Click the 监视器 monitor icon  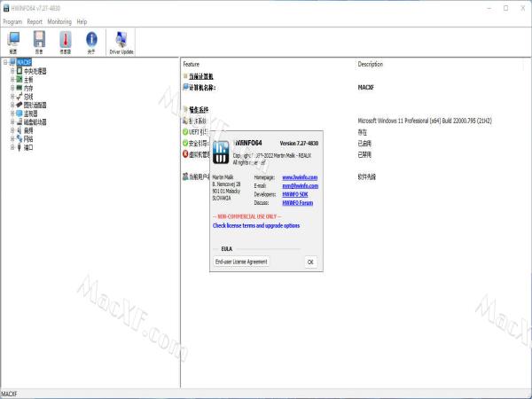point(20,113)
